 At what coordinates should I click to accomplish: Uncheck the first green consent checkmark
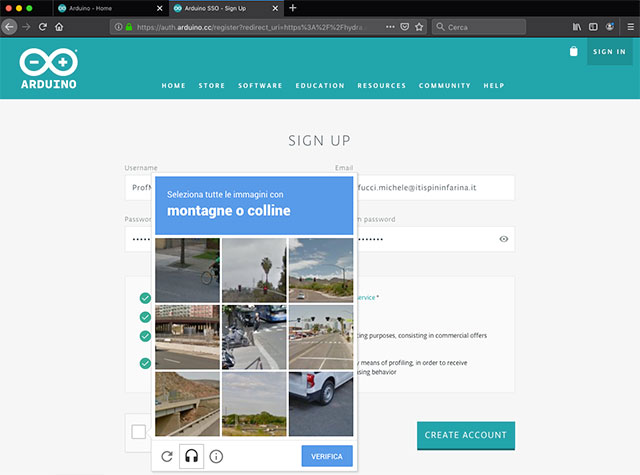145,298
